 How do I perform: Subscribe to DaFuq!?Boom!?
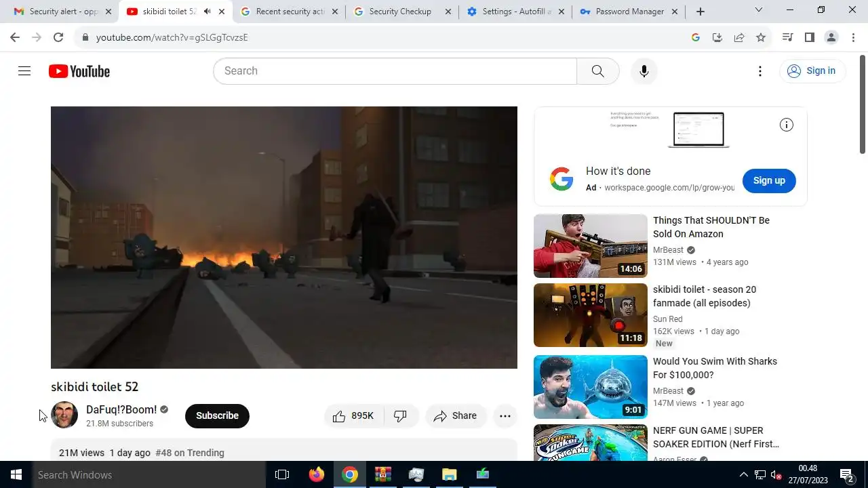pyautogui.click(x=217, y=416)
